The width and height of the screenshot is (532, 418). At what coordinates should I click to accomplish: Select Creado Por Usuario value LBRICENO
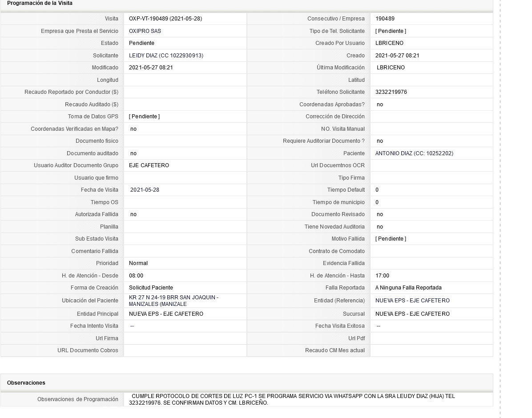coord(389,43)
